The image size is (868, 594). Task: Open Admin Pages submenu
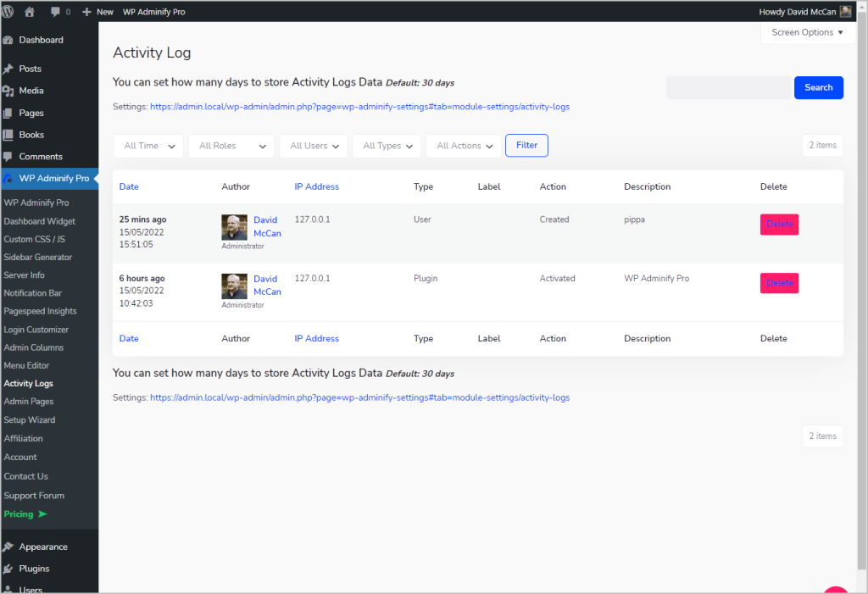click(x=28, y=402)
